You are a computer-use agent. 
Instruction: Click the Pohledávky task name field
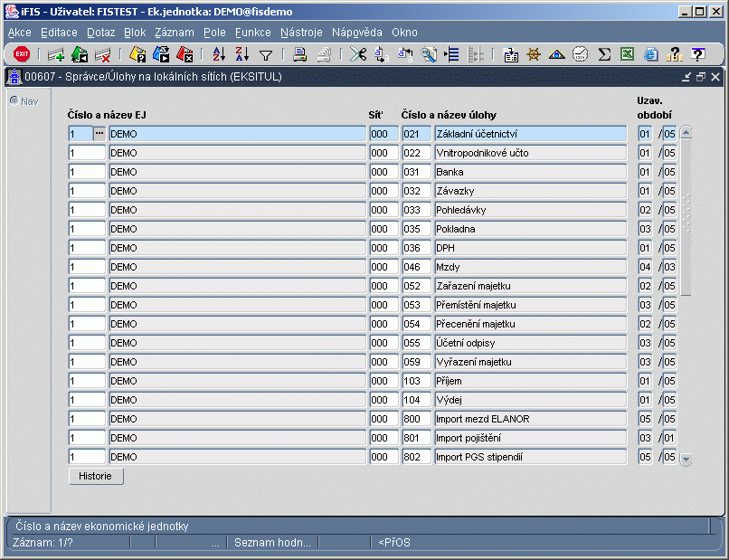click(531, 210)
